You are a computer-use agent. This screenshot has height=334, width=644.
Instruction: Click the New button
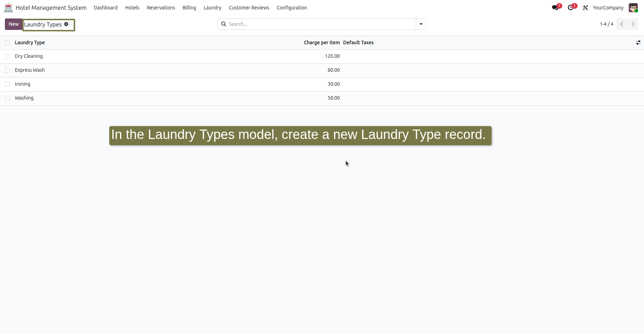click(x=14, y=24)
